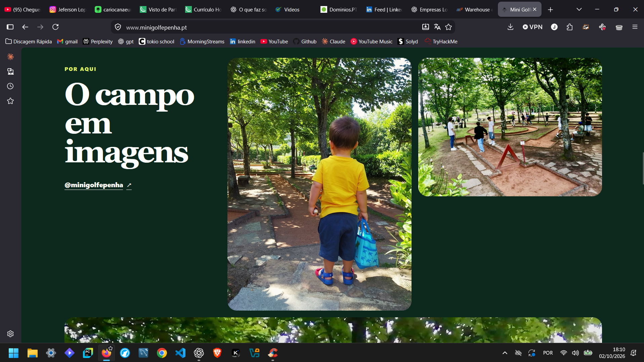This screenshot has width=644, height=362.
Task: Open Claude bookmark
Action: click(x=334, y=41)
